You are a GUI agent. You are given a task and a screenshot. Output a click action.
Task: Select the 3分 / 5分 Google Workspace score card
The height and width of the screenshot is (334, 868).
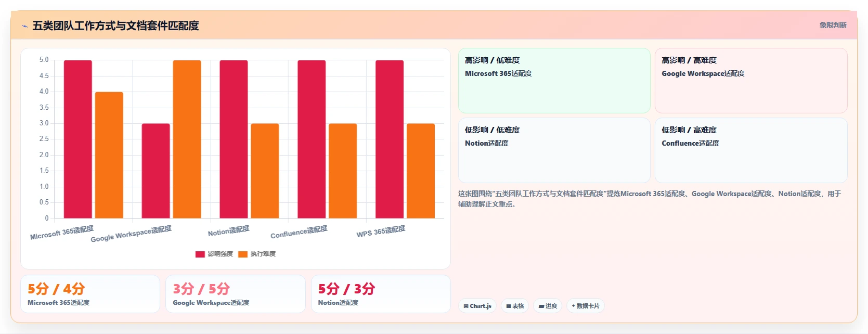(x=236, y=294)
